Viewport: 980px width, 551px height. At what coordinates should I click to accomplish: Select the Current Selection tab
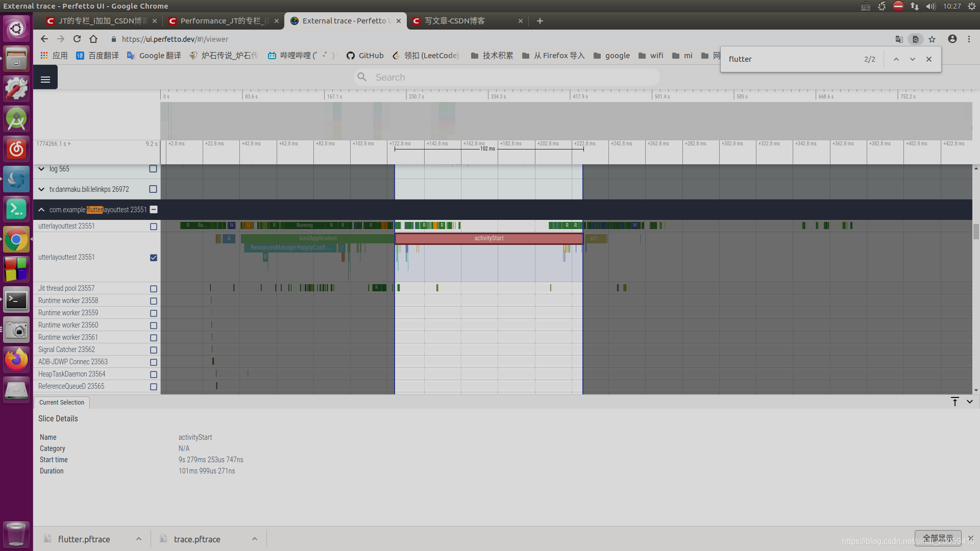click(62, 403)
